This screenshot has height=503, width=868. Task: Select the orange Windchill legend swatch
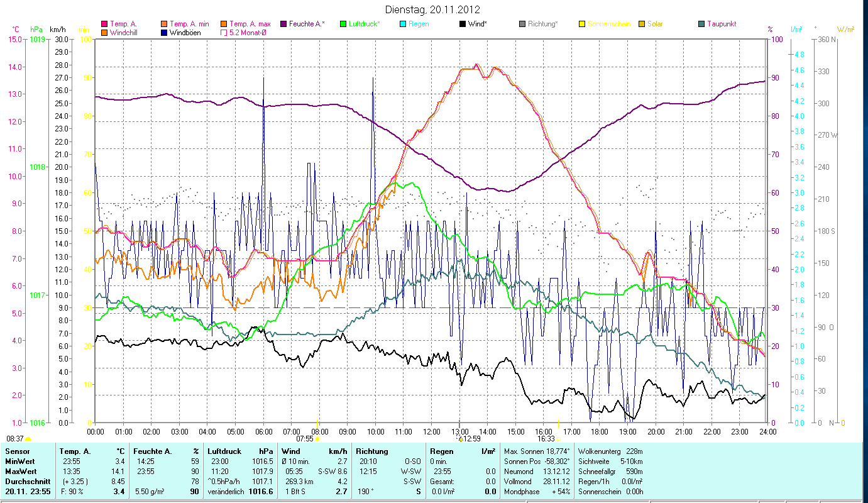point(104,33)
